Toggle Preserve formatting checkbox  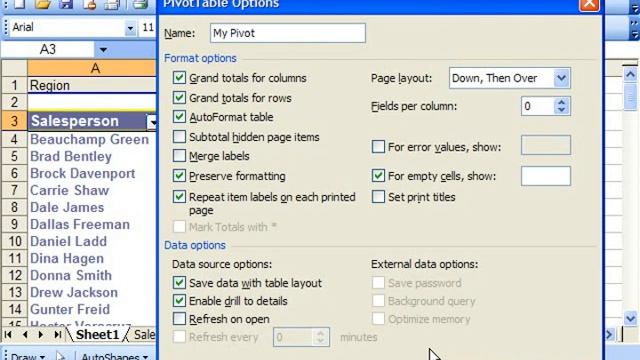pyautogui.click(x=179, y=176)
